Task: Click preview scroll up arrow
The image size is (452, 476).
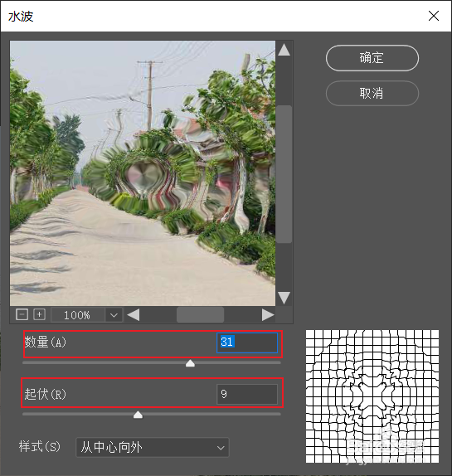Action: (x=284, y=50)
